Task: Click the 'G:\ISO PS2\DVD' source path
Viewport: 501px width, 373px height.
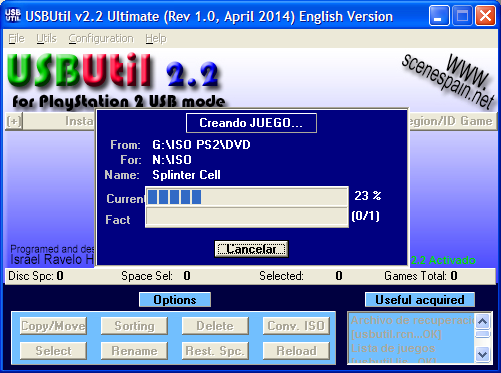Action: click(x=201, y=145)
